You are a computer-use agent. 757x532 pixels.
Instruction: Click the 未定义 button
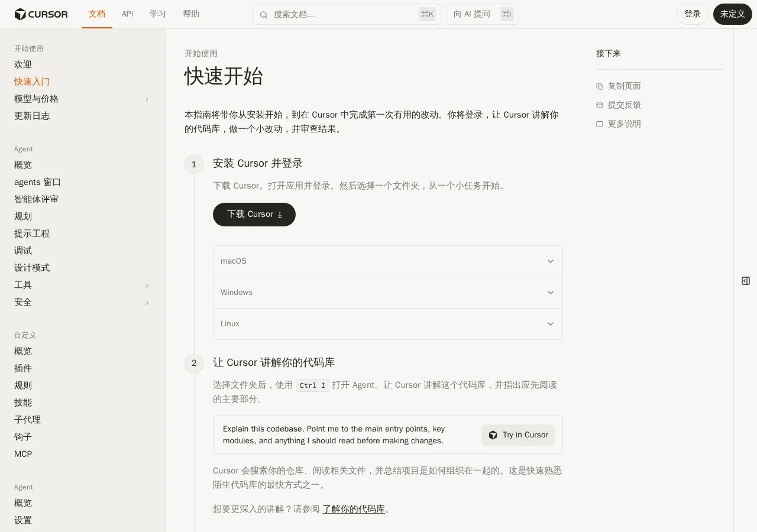[x=733, y=14]
